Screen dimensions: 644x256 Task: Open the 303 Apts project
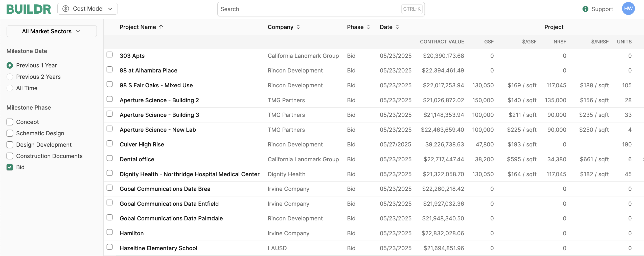pos(132,56)
